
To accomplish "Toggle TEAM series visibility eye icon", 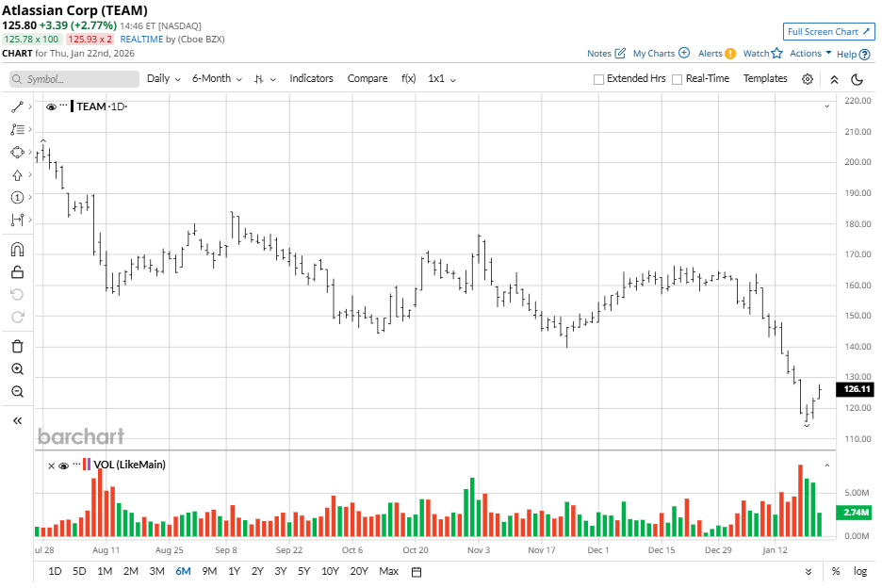I will [51, 106].
